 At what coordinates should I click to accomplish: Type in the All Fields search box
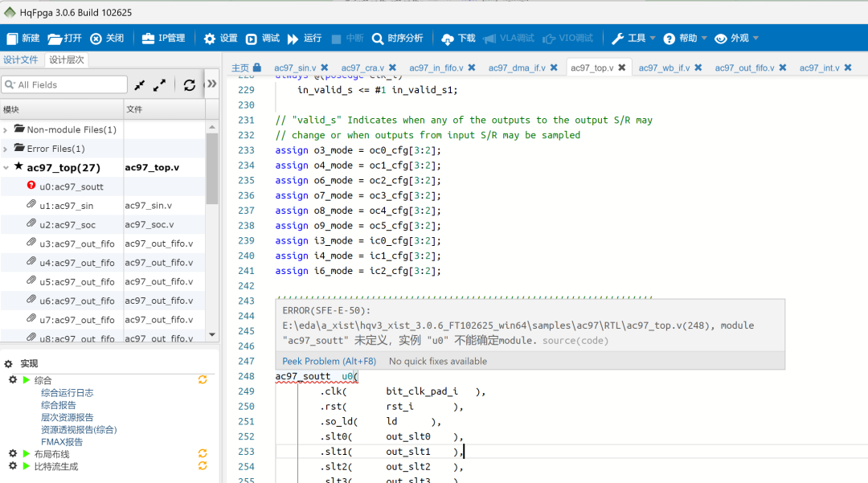(x=68, y=84)
